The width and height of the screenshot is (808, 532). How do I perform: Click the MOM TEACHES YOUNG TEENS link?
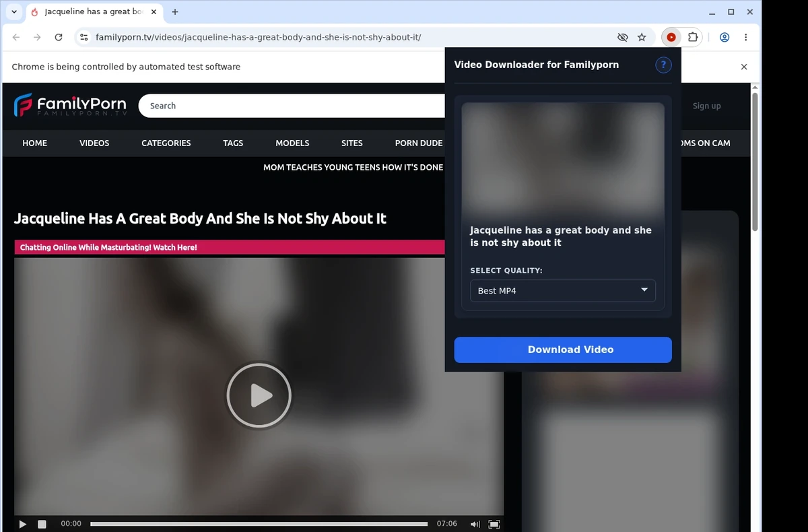pos(353,168)
